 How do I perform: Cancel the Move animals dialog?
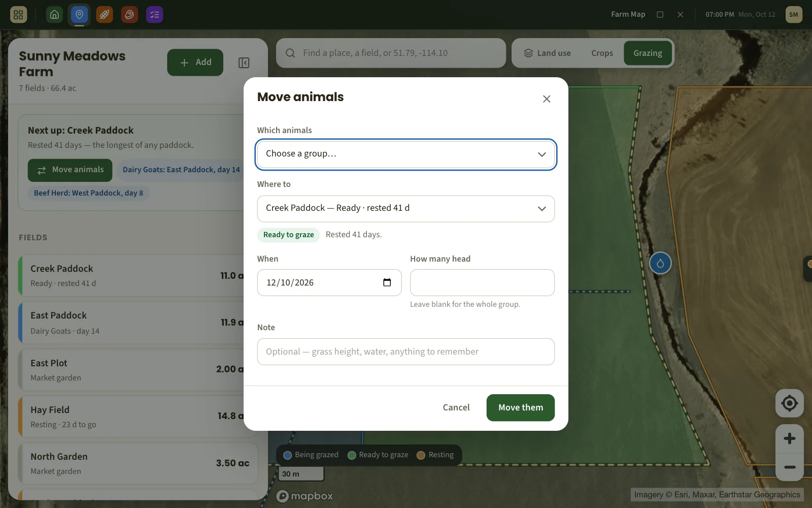tap(456, 407)
